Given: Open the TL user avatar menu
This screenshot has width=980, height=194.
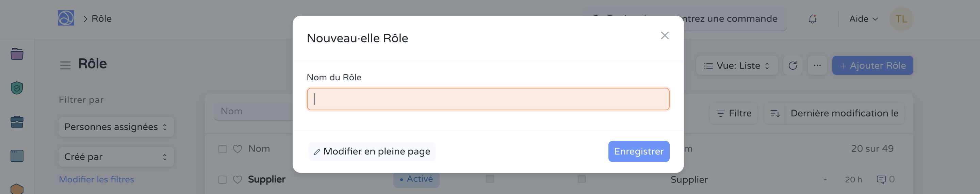Looking at the screenshot, I should (901, 19).
